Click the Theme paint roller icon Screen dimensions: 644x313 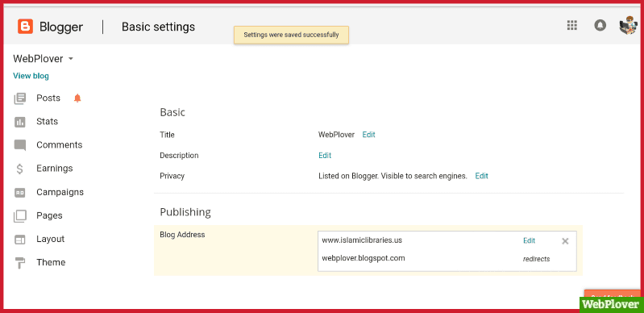[x=19, y=263]
